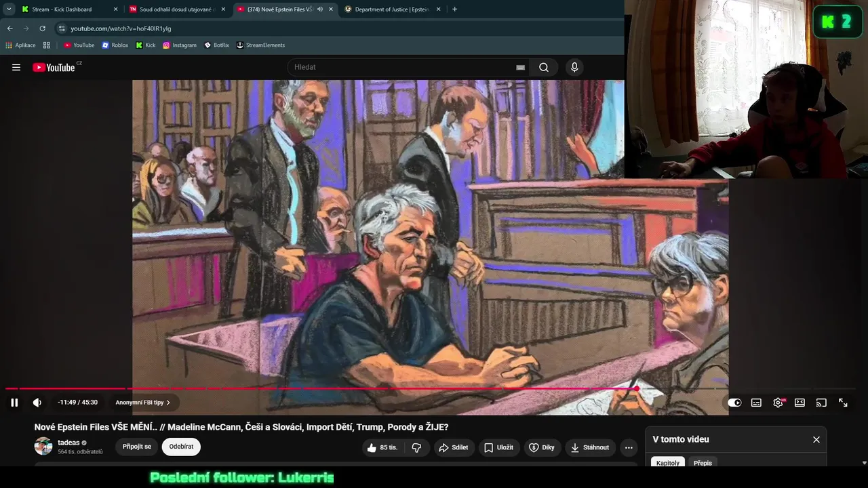The width and height of the screenshot is (868, 488).
Task: Open the BotRix bookmark
Action: pos(217,45)
